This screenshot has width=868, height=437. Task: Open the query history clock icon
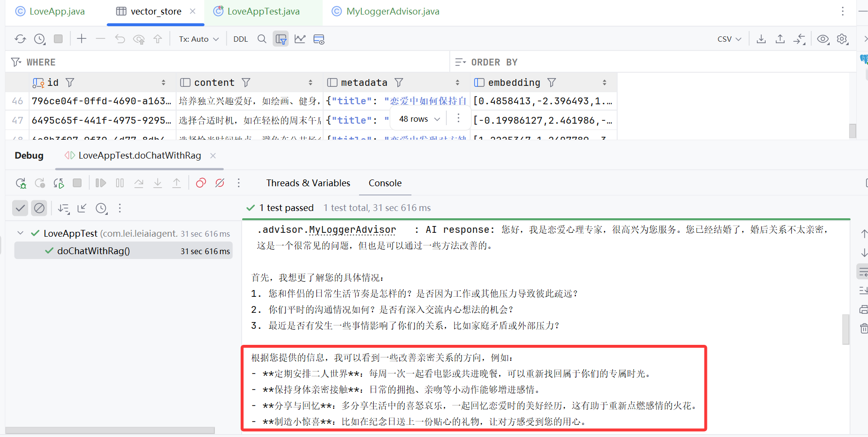(40, 39)
